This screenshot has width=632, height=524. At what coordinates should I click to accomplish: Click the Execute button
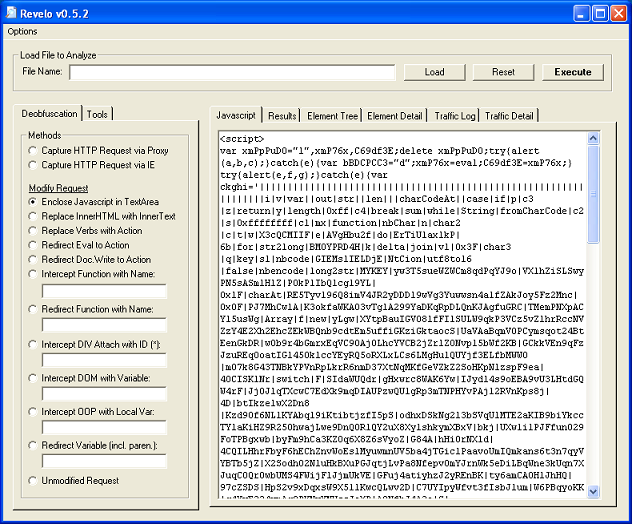pos(573,72)
